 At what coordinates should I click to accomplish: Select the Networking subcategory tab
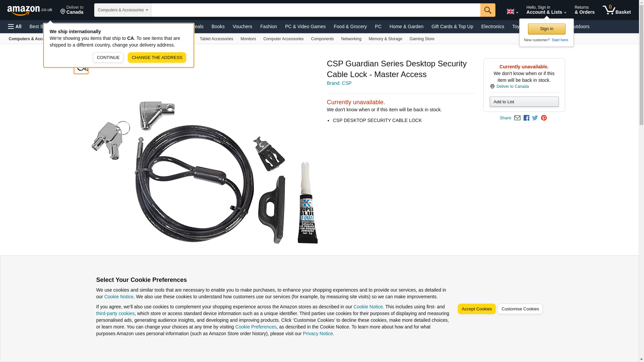tap(351, 39)
